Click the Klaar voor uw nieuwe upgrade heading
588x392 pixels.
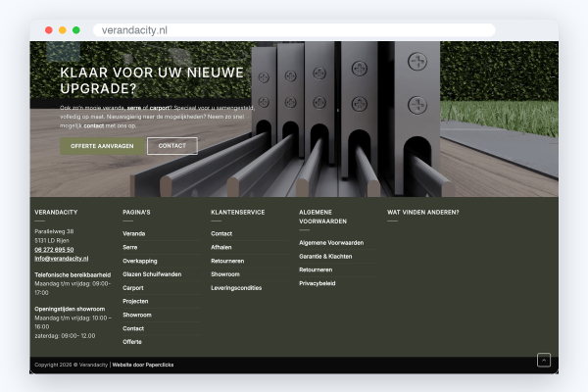(x=152, y=80)
